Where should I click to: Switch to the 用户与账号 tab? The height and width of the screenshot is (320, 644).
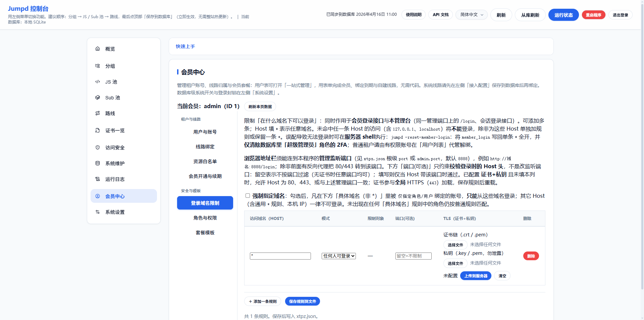(205, 132)
